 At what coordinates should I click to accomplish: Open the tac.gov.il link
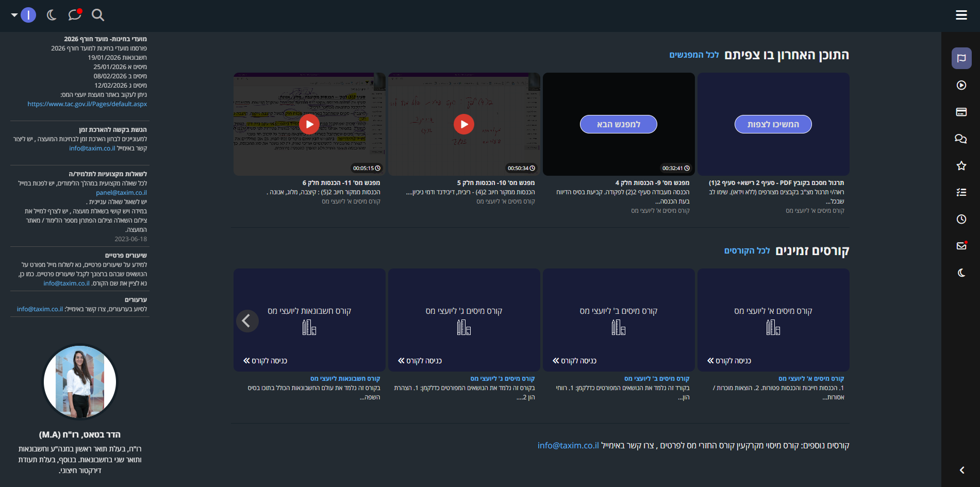87,104
